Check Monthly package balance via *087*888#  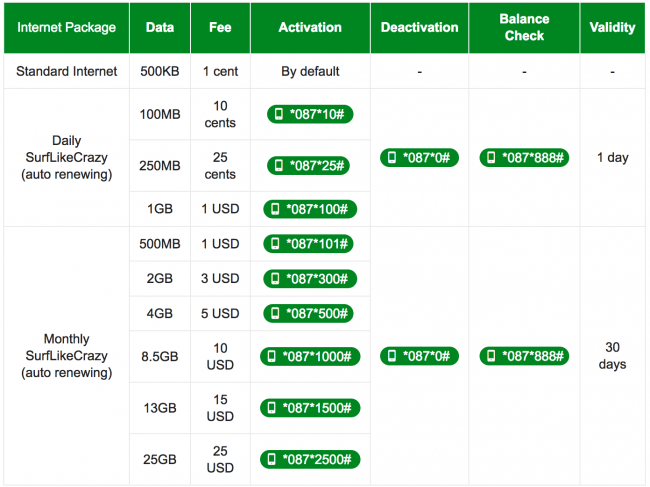point(524,355)
